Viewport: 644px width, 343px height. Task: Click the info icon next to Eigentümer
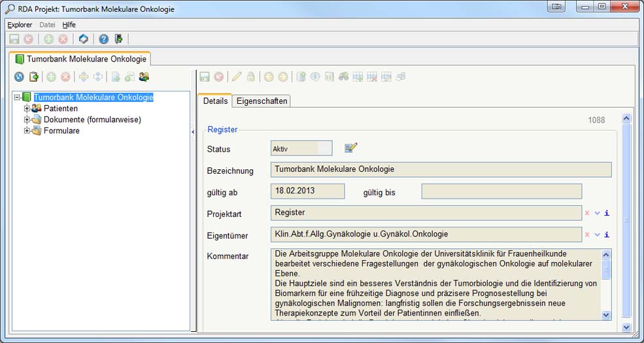click(607, 235)
